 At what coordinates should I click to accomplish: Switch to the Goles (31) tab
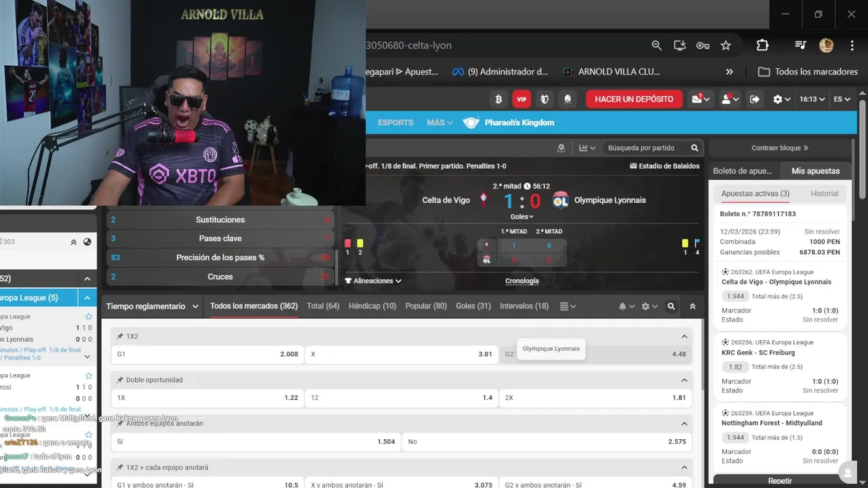473,306
